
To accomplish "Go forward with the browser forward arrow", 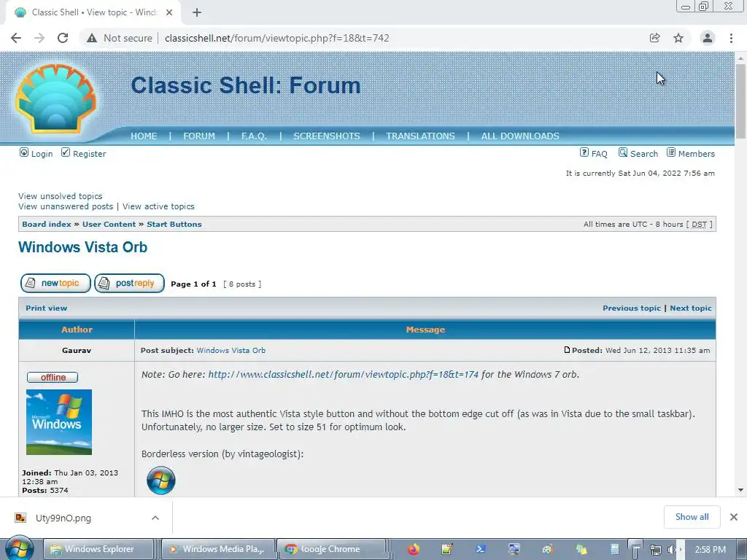I will (39, 38).
